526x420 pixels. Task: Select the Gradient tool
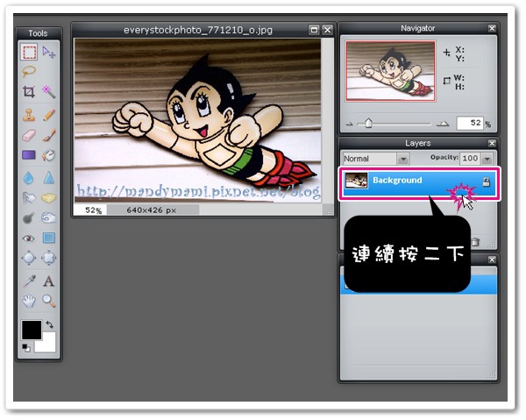click(29, 154)
